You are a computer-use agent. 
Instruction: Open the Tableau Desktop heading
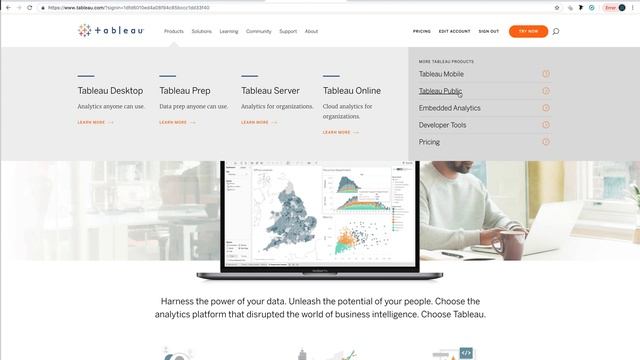(x=110, y=91)
